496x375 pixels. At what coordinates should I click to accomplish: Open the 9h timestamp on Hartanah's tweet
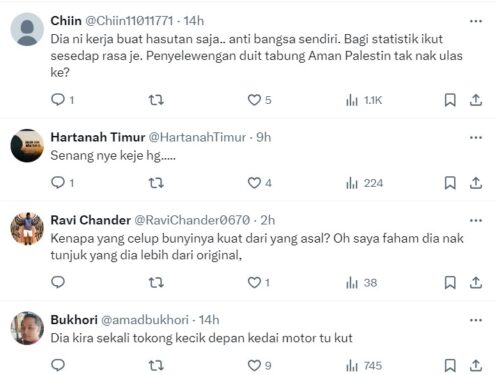263,137
